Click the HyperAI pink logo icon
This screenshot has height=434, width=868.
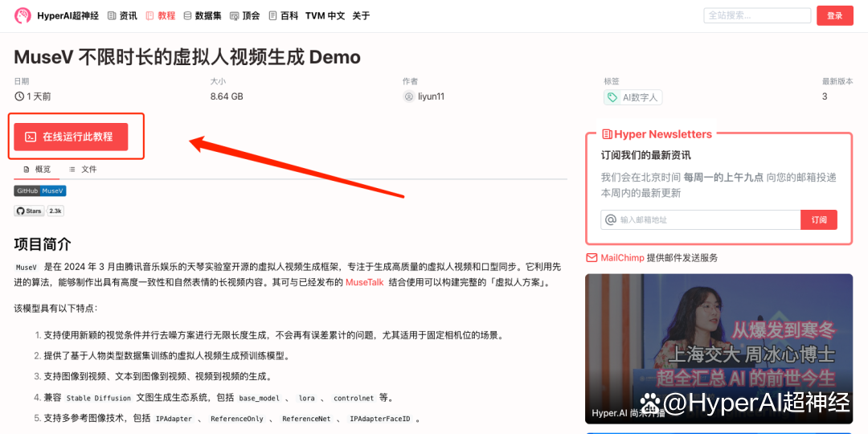[23, 15]
